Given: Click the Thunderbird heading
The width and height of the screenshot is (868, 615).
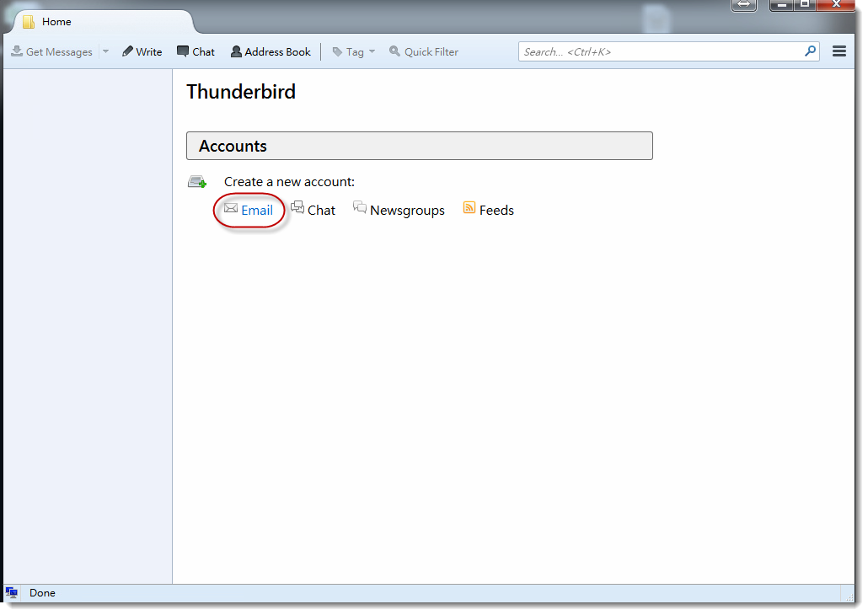Looking at the screenshot, I should click(x=241, y=92).
